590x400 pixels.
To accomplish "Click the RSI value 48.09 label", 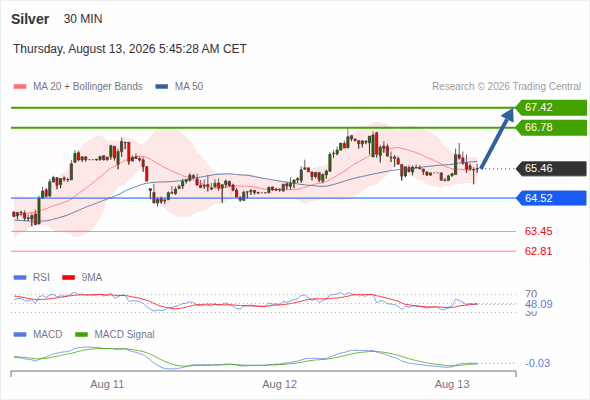I will pos(539,304).
